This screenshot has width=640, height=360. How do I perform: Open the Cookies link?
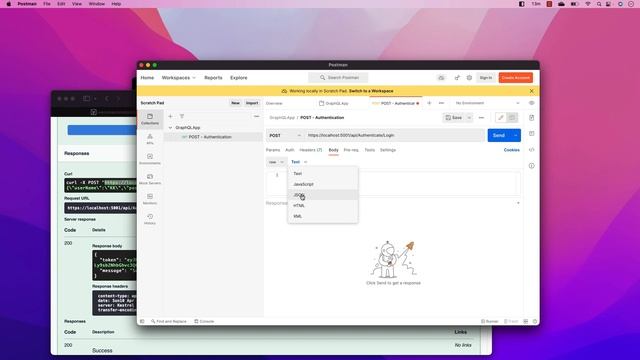[x=511, y=150]
